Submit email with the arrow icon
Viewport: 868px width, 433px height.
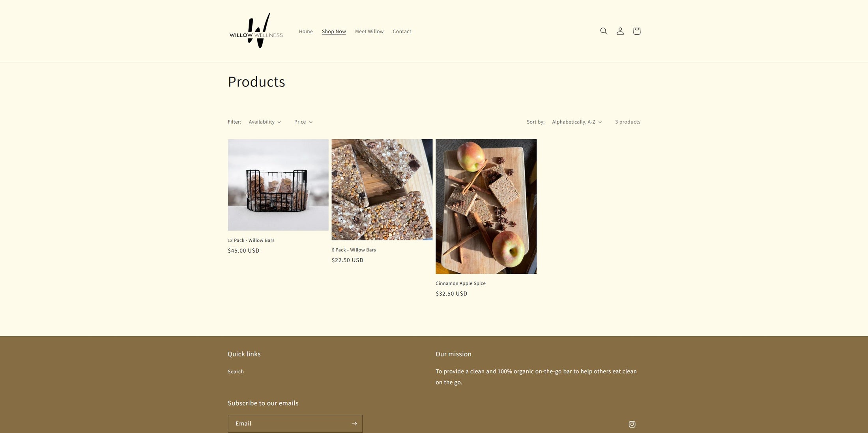pyautogui.click(x=354, y=424)
